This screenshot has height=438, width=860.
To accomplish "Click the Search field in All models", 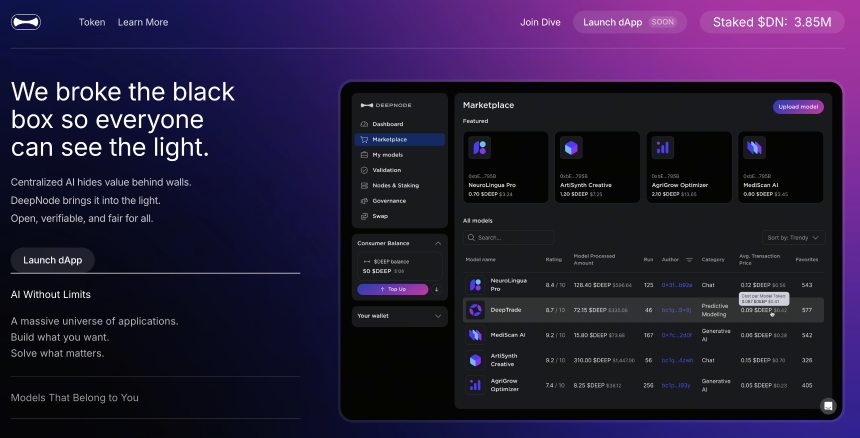I will 508,238.
